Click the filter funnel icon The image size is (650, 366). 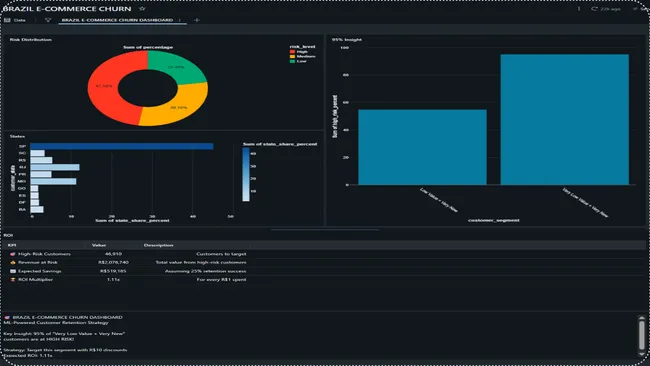click(x=48, y=20)
